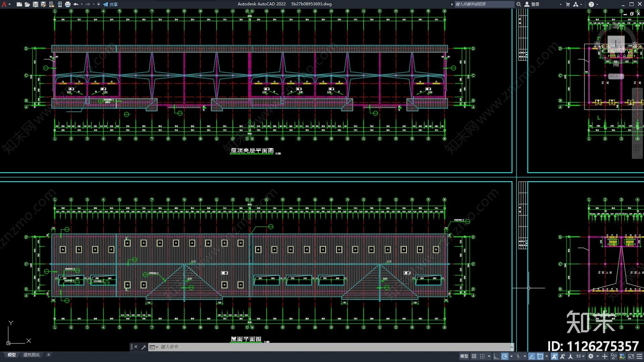Open the Autodesk App Store cart icon
Viewport: 644px width, 362px height.
point(568,4)
